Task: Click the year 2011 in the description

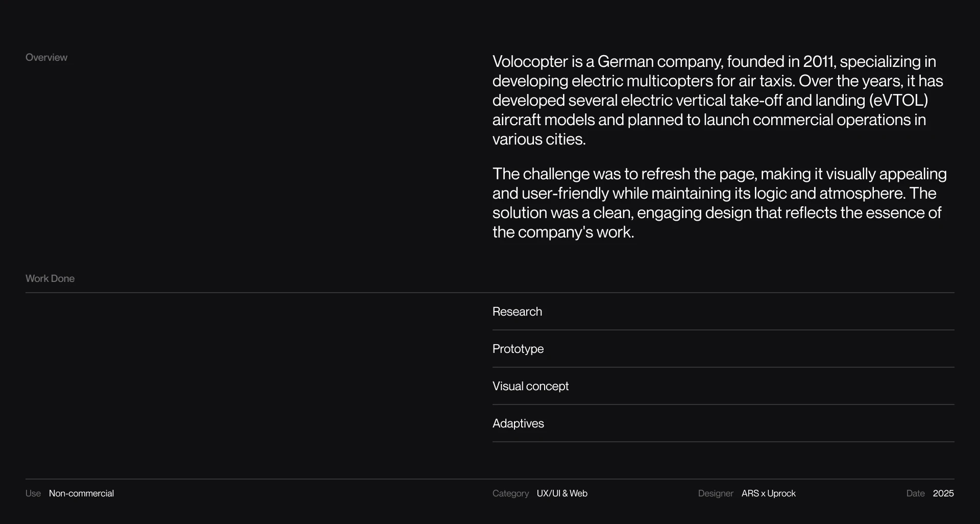Action: 818,62
